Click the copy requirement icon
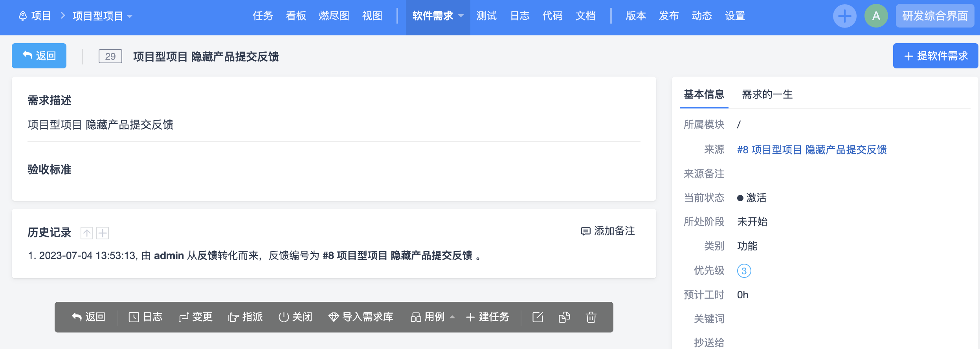The image size is (980, 349). click(x=564, y=317)
